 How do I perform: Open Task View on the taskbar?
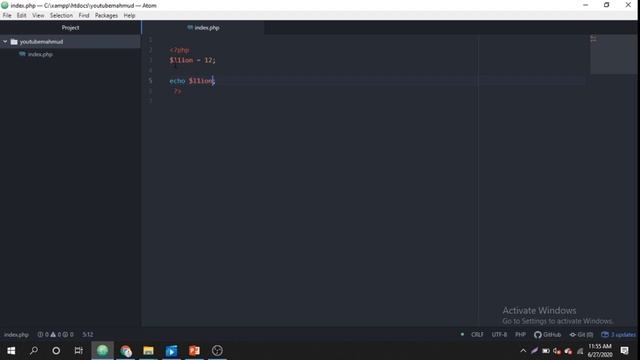(x=78, y=351)
